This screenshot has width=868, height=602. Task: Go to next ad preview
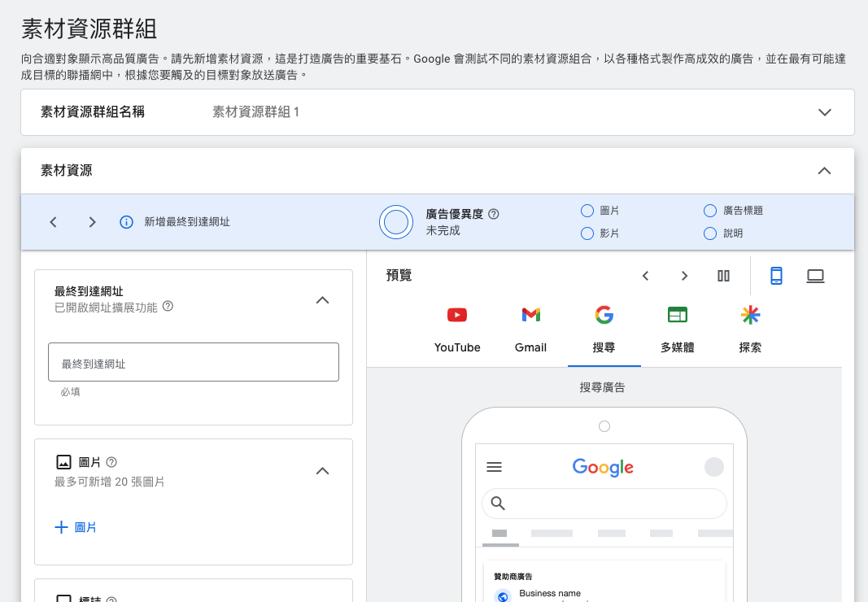tap(684, 276)
